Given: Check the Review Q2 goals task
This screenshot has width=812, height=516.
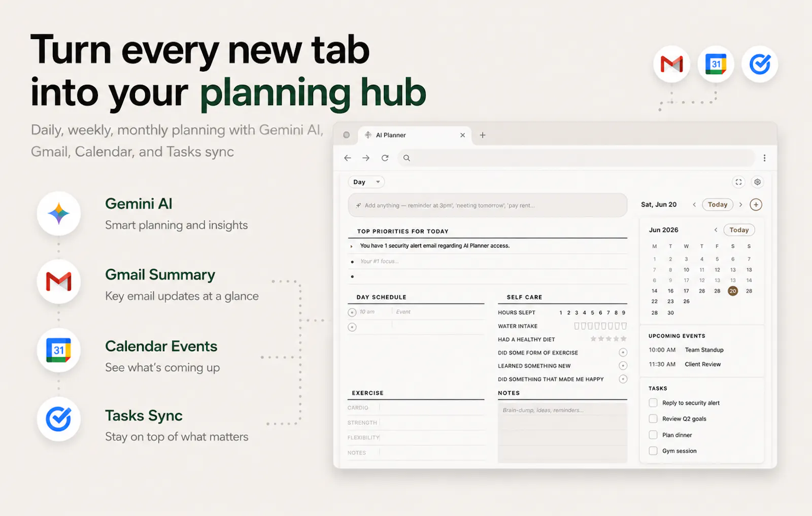Looking at the screenshot, I should 653,419.
